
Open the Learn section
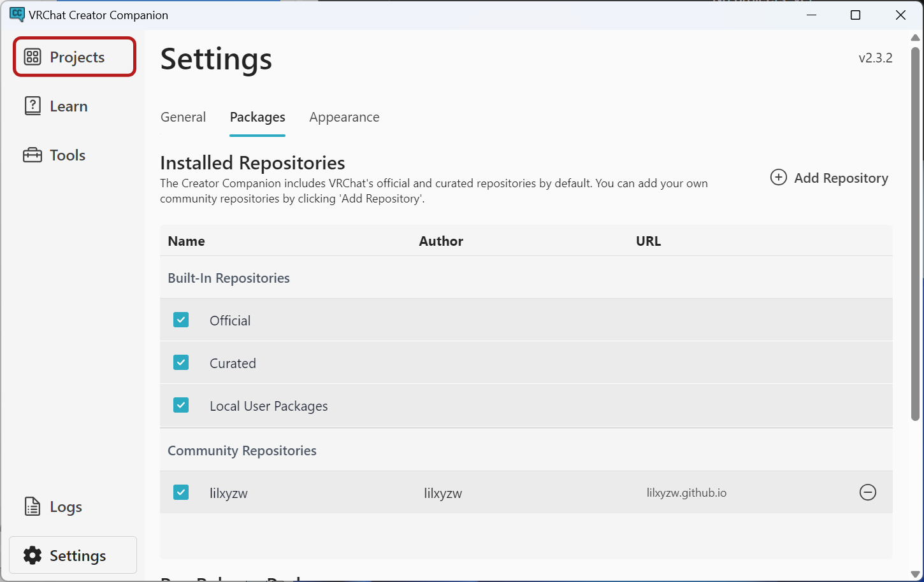click(75, 106)
